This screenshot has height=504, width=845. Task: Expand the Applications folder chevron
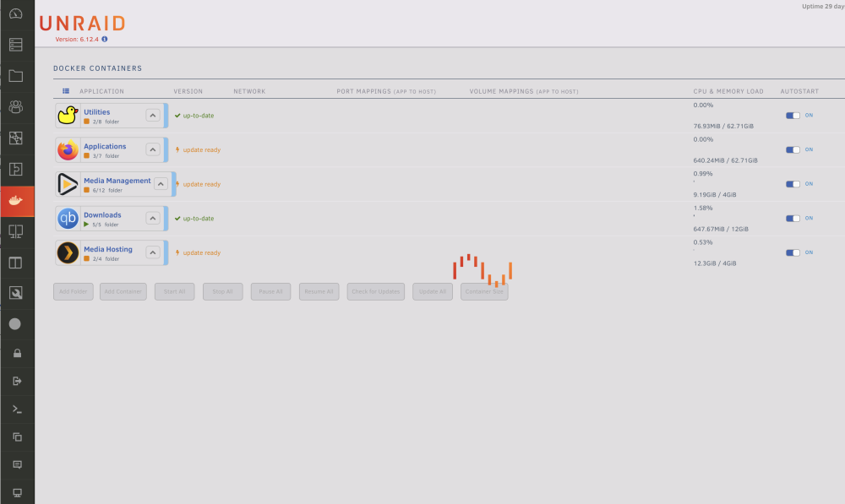pos(153,149)
